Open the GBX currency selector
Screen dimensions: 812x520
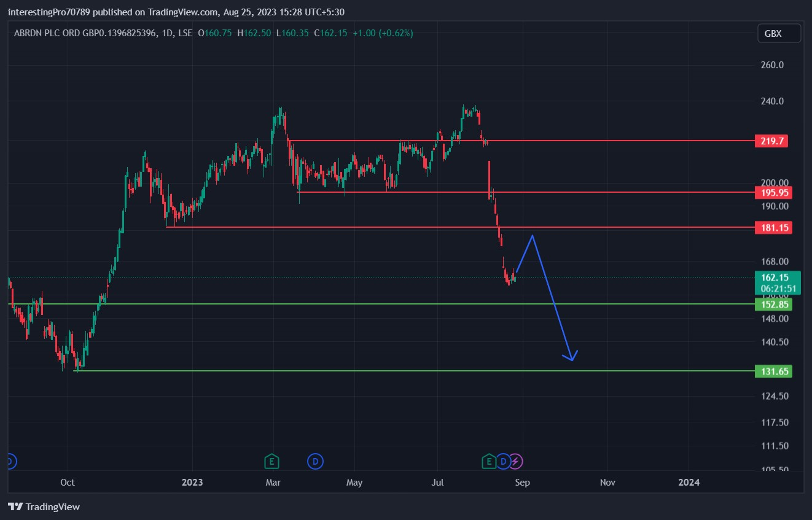coord(779,33)
